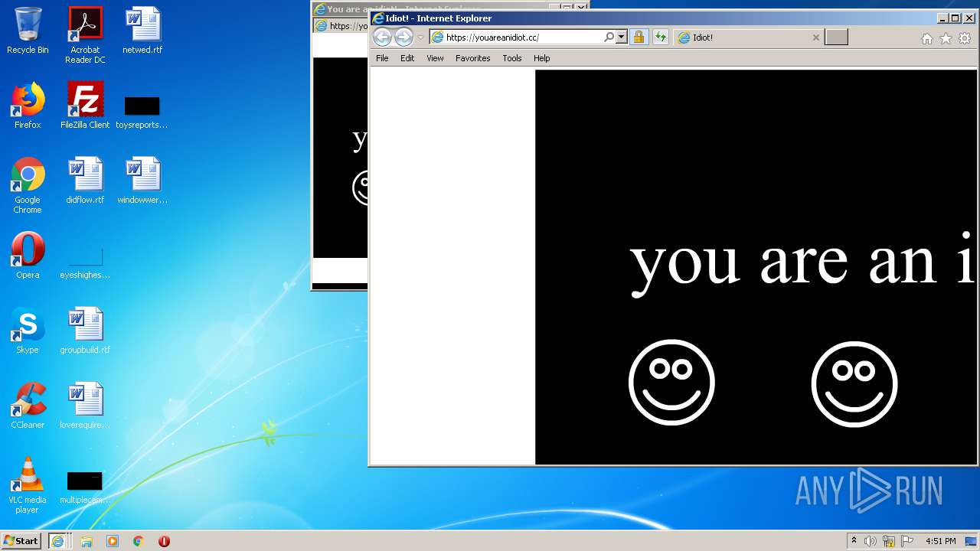Screen dimensions: 980x551
Task: Go forward using the IE Forward arrow
Action: coord(403,37)
